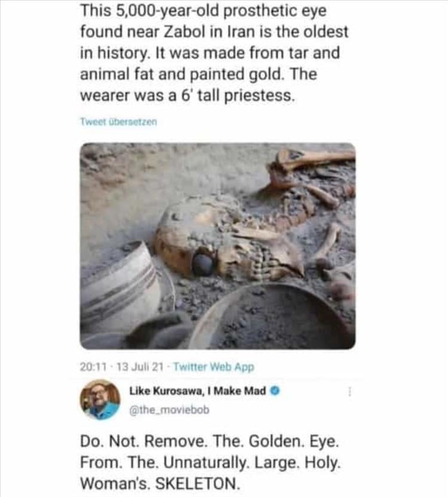Open the three-dot more options menu

[x=349, y=391]
